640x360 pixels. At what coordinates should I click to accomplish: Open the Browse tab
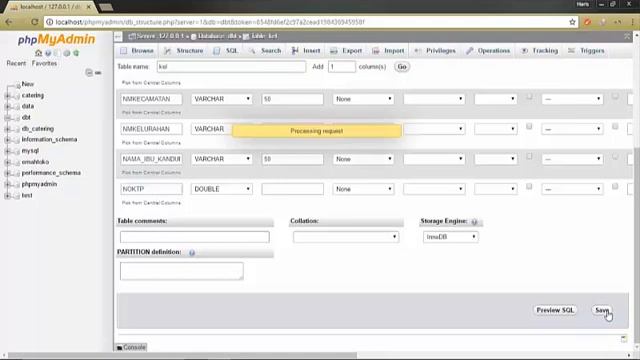[x=138, y=51]
